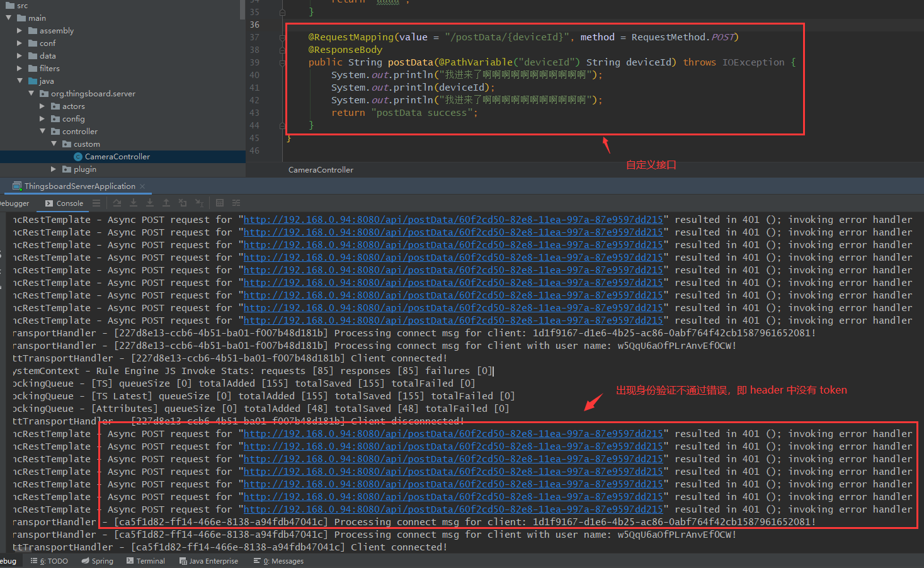Select the plugin package row
The width and height of the screenshot is (924, 568).
122,169
